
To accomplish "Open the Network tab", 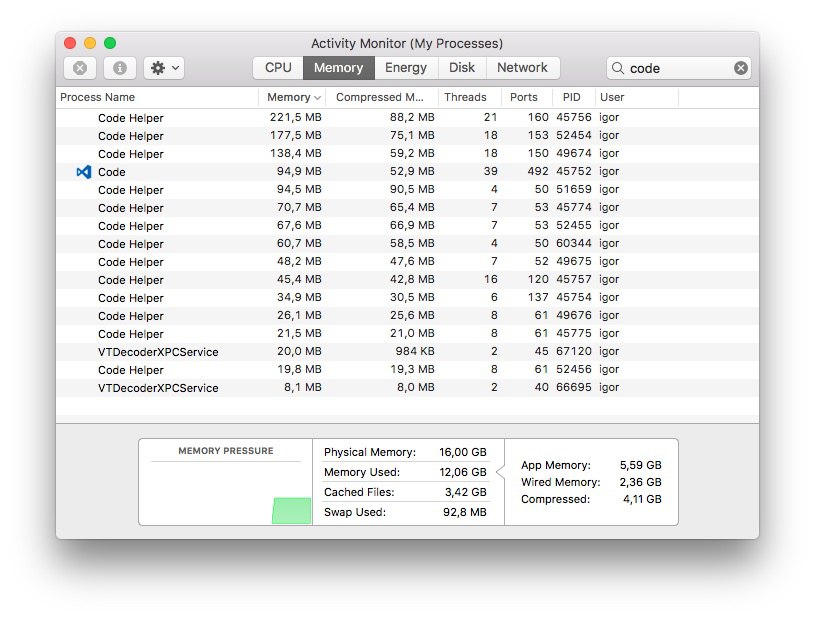I will click(522, 68).
